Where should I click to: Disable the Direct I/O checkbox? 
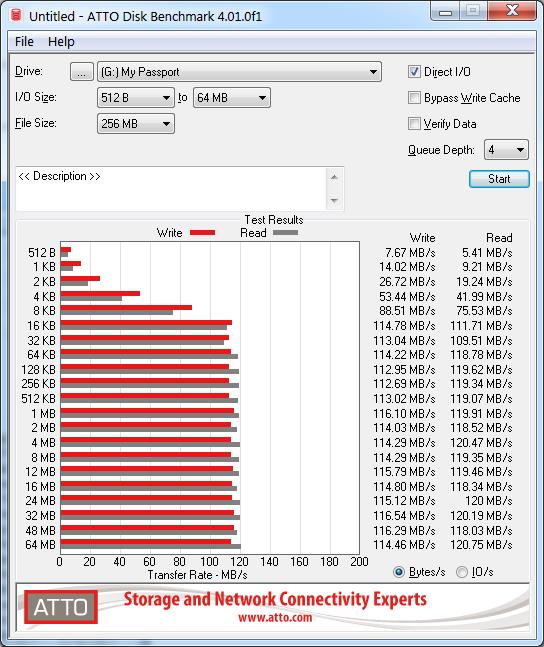tap(414, 71)
